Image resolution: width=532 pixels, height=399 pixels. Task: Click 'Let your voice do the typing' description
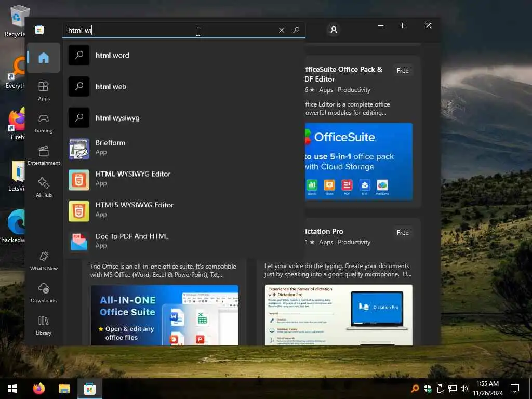pyautogui.click(x=338, y=270)
